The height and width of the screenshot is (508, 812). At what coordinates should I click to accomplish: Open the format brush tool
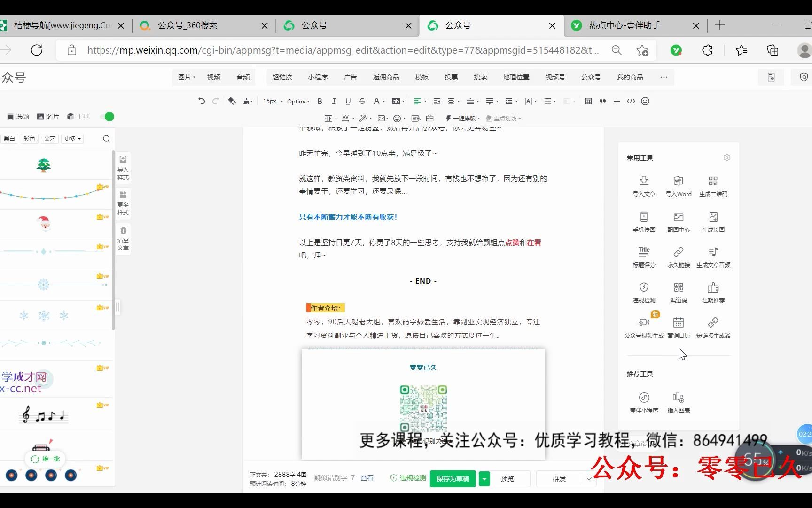point(247,101)
